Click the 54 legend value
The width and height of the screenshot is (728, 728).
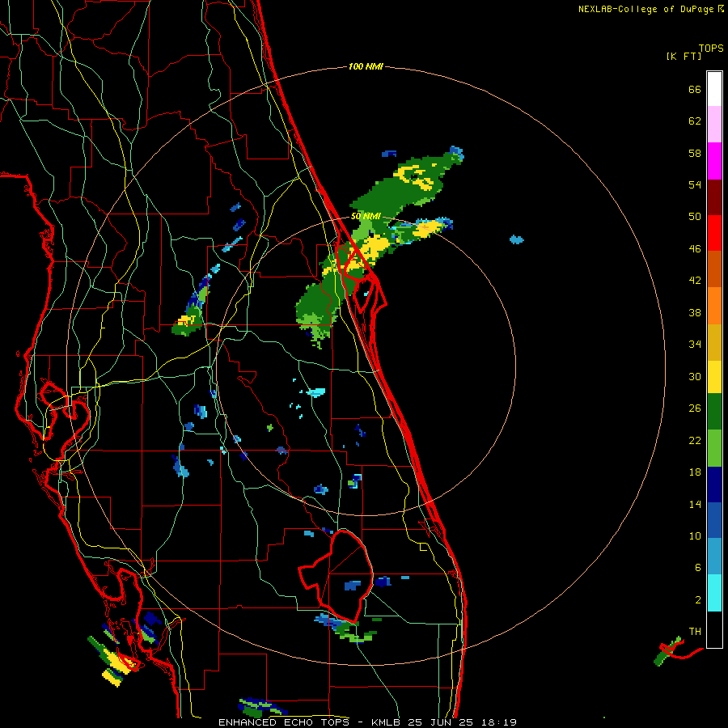[x=695, y=184]
